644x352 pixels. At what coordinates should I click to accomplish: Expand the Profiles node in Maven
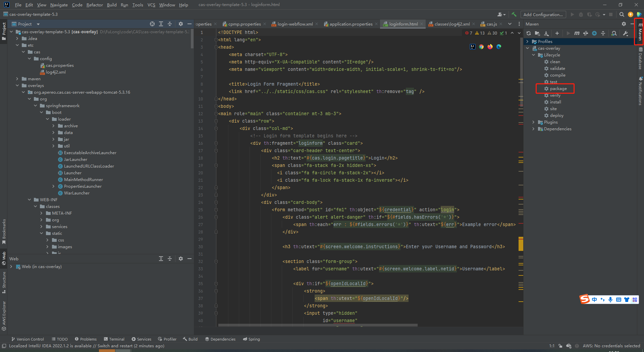tap(528, 42)
